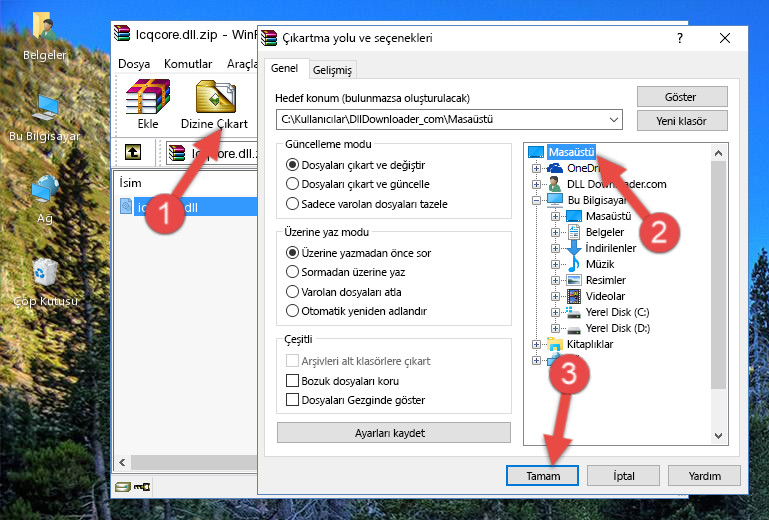Click the drive icon in WinRAR status bar

point(123,487)
